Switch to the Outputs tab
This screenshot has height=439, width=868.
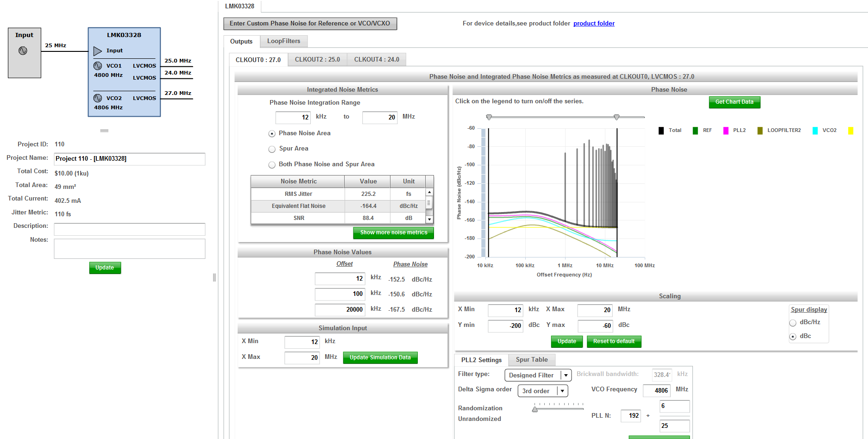(241, 41)
